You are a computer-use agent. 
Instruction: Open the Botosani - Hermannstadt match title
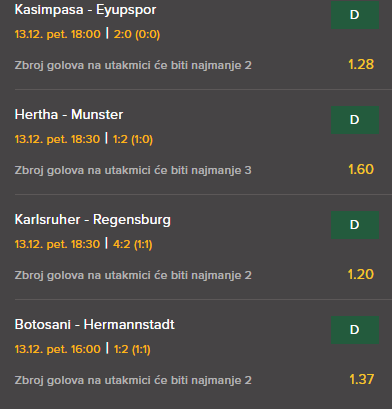click(x=95, y=325)
